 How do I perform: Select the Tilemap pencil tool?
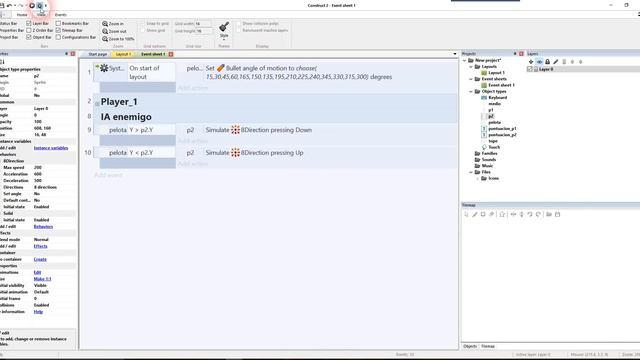475,214
